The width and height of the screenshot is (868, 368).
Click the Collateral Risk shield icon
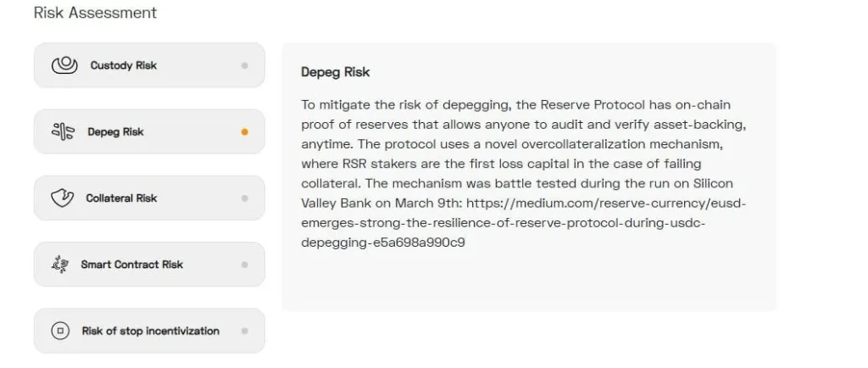[62, 198]
